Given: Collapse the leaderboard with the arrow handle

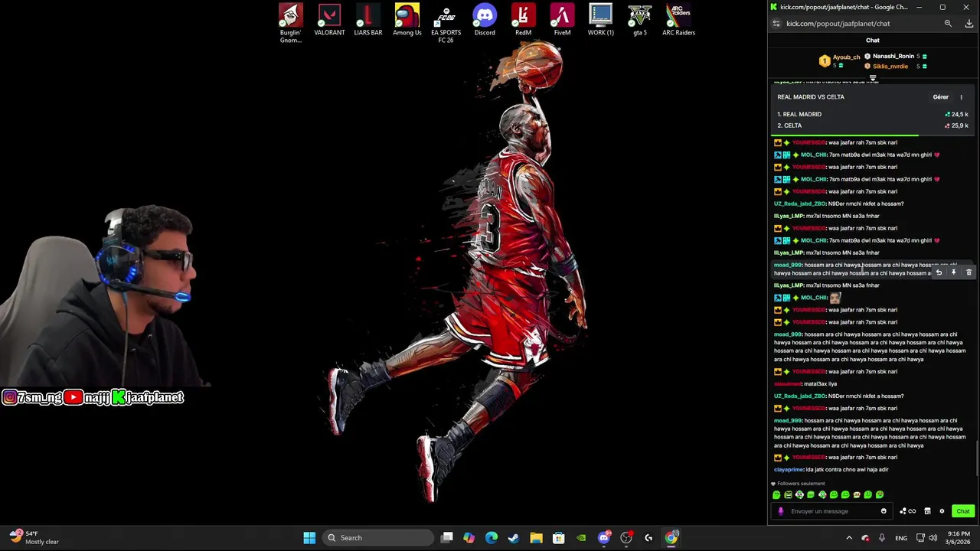Looking at the screenshot, I should pyautogui.click(x=873, y=78).
